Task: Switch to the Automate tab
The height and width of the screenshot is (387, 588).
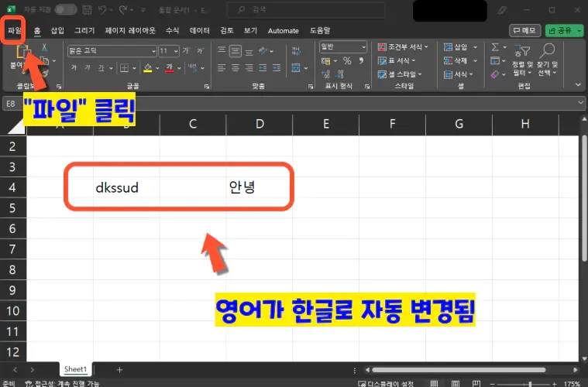Action: coord(283,31)
